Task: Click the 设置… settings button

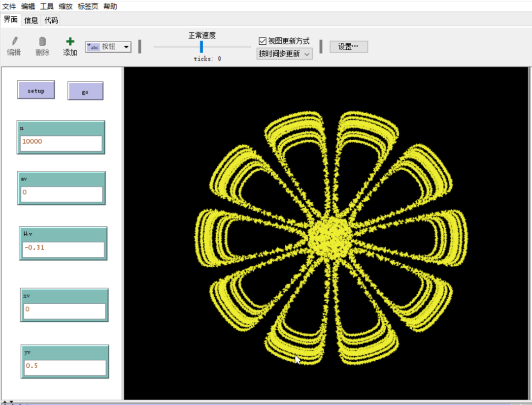Action: click(x=348, y=47)
